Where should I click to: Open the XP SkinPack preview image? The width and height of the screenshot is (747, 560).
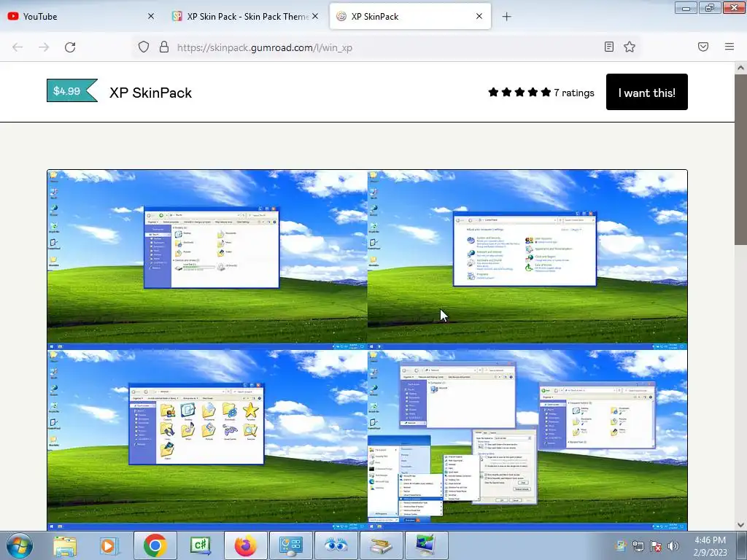coord(367,349)
